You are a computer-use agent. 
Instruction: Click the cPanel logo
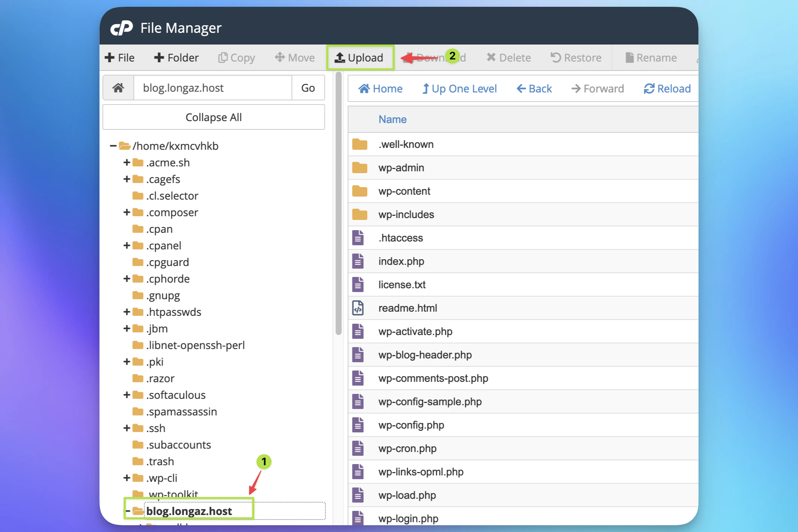(x=121, y=28)
